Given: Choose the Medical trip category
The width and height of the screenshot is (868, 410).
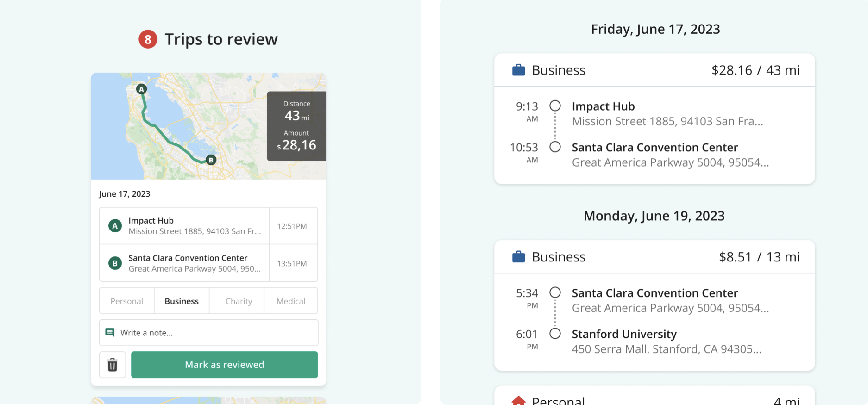Looking at the screenshot, I should (291, 301).
